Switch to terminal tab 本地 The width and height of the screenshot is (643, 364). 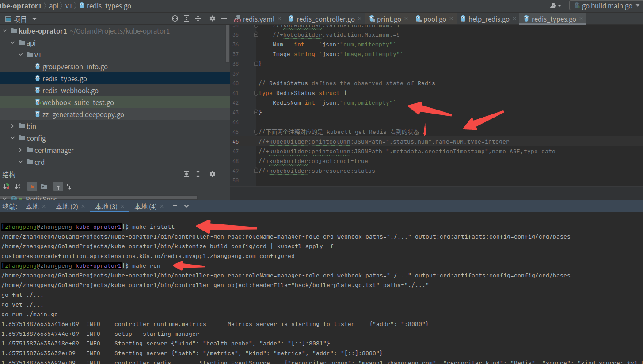pyautogui.click(x=32, y=206)
